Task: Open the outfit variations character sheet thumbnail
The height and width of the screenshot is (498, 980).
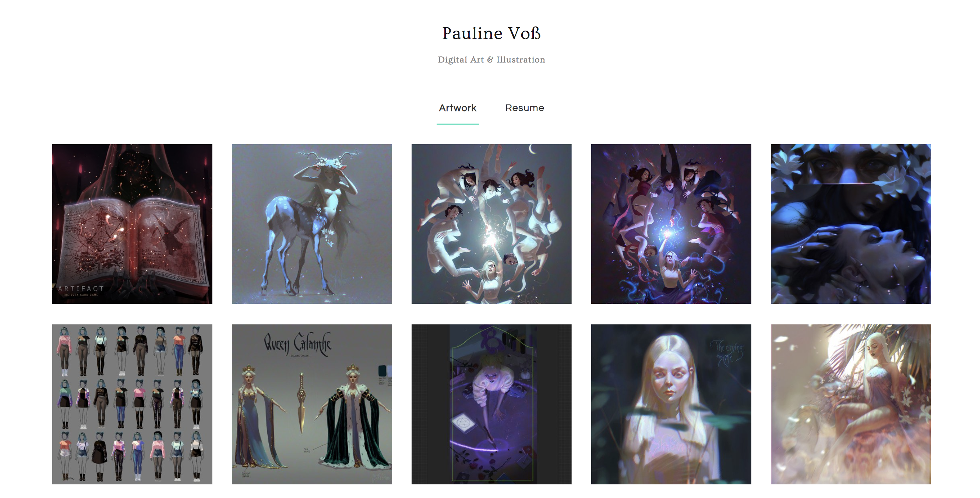Action: (132, 404)
